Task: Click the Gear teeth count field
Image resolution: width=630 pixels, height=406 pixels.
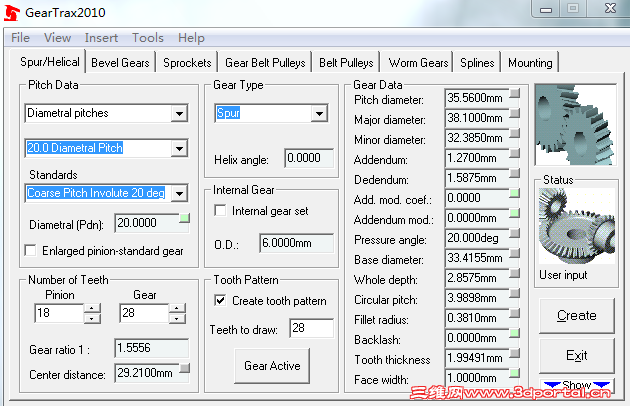Action: 144,313
